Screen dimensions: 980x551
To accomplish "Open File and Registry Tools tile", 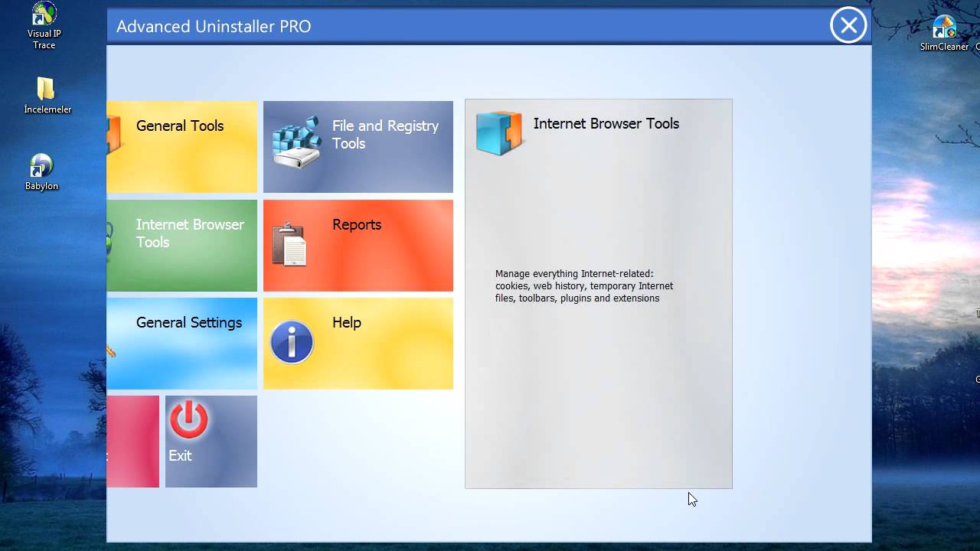I will pyautogui.click(x=358, y=147).
